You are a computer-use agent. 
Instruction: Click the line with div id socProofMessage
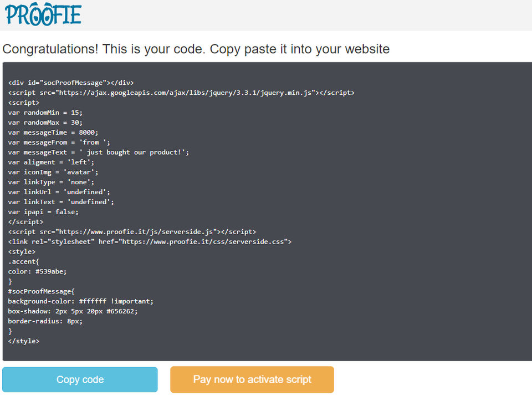click(x=71, y=83)
